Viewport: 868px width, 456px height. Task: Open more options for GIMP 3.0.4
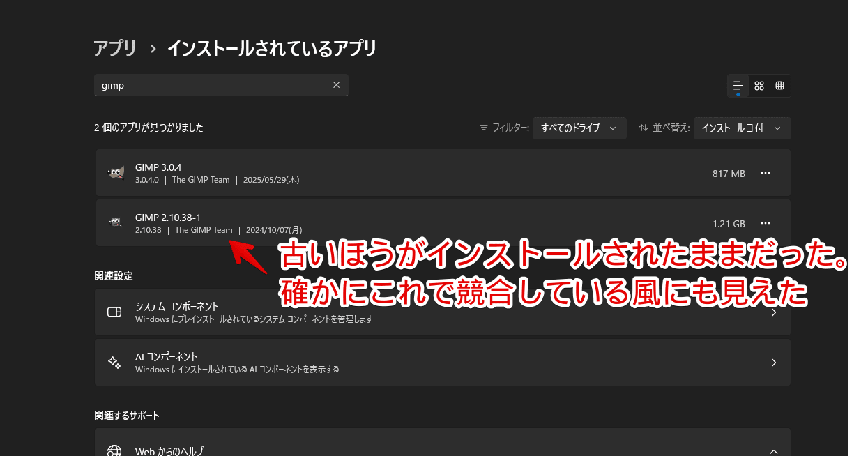(x=766, y=173)
